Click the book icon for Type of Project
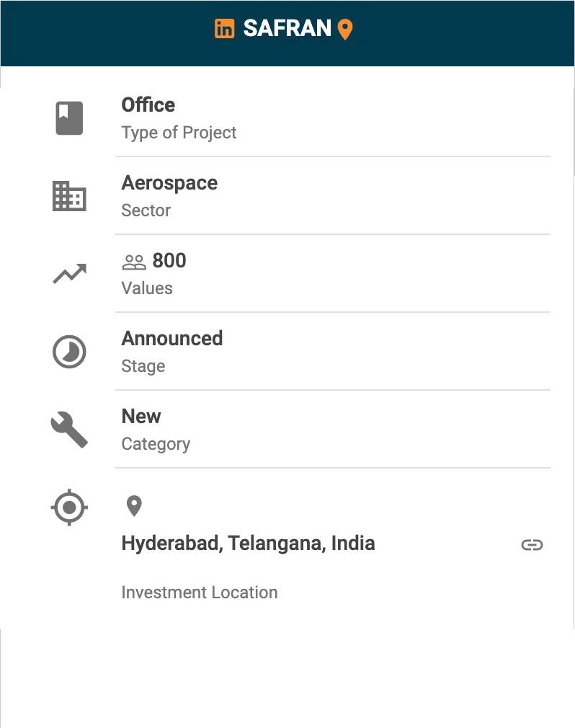The height and width of the screenshot is (728, 575). coord(69,118)
